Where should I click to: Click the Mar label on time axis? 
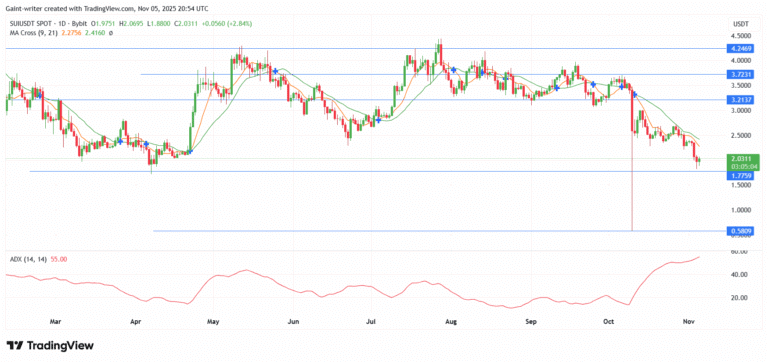(55, 322)
